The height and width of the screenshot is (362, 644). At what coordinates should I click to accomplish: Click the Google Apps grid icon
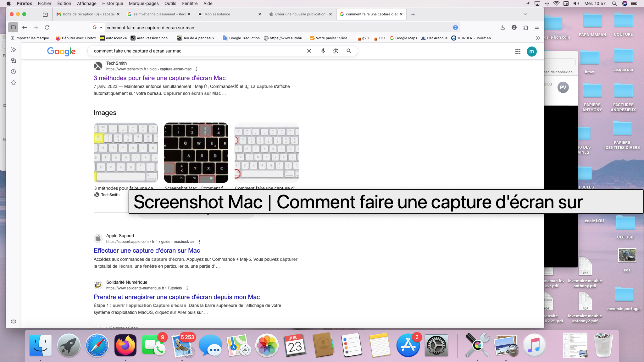518,52
